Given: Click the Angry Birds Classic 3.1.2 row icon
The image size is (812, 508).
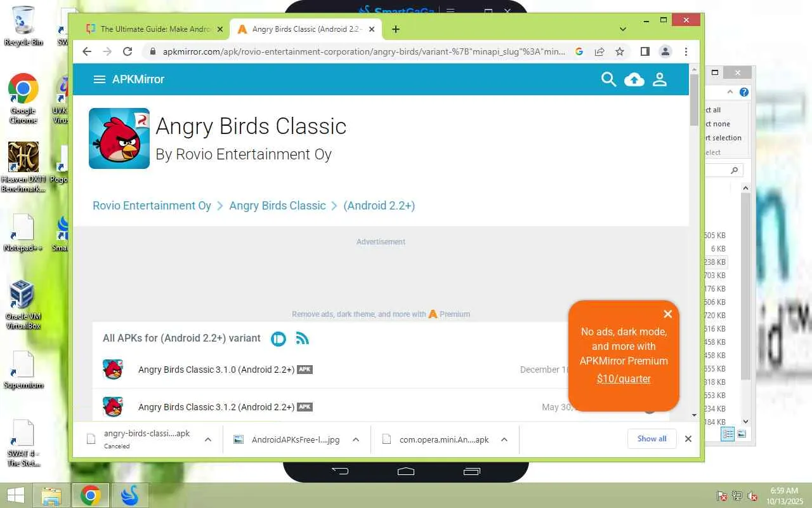Looking at the screenshot, I should [113, 407].
